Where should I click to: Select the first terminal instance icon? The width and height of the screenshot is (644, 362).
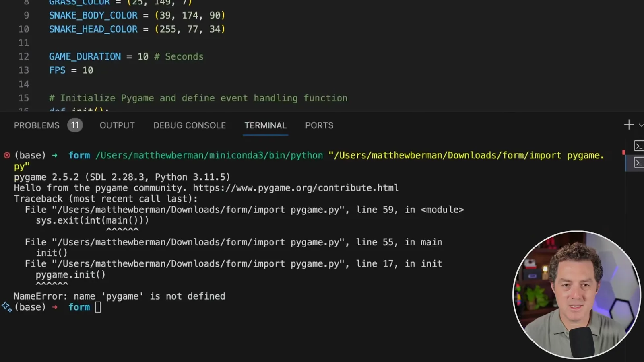coord(638,146)
